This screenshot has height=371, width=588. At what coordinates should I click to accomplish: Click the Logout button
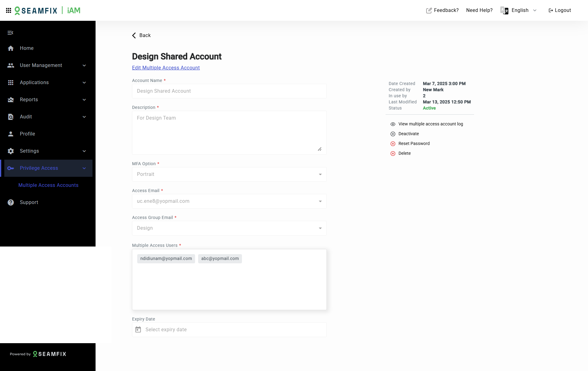(560, 10)
